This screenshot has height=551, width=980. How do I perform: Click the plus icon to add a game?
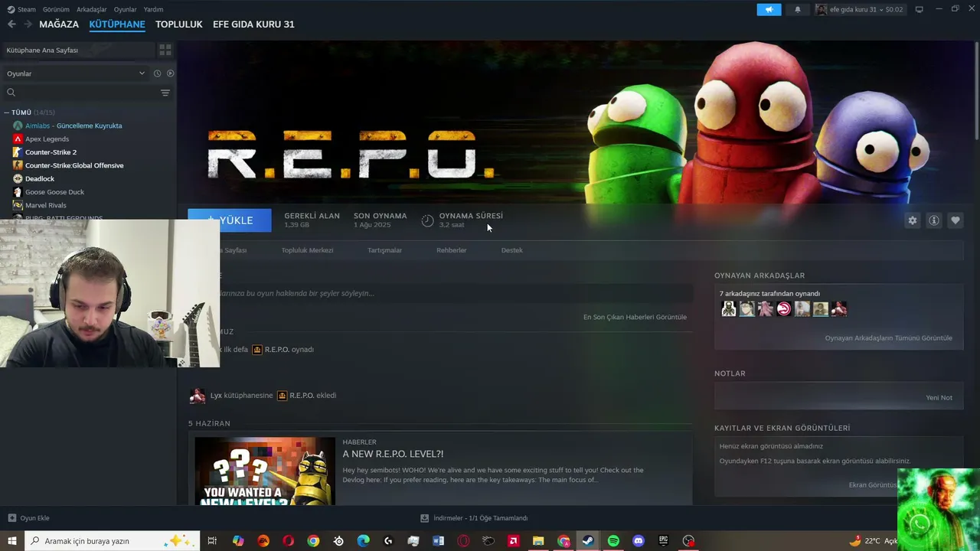click(11, 518)
